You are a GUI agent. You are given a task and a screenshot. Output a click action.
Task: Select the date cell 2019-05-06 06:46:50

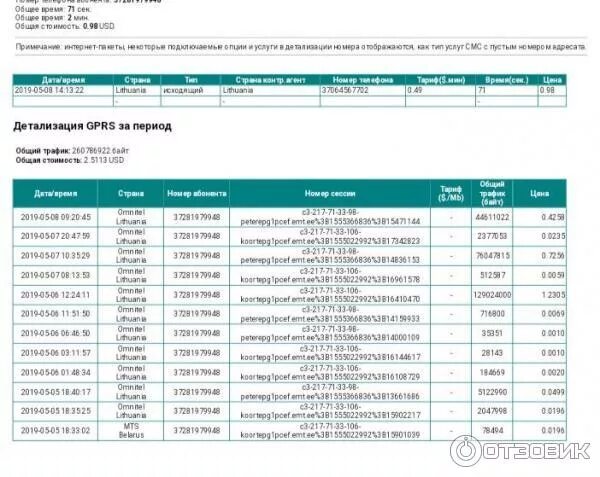55,333
